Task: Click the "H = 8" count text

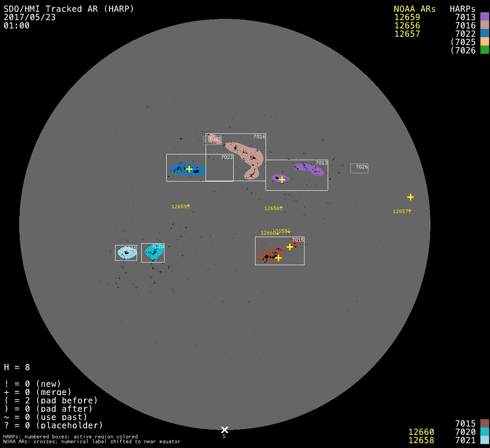Action: 17,367
